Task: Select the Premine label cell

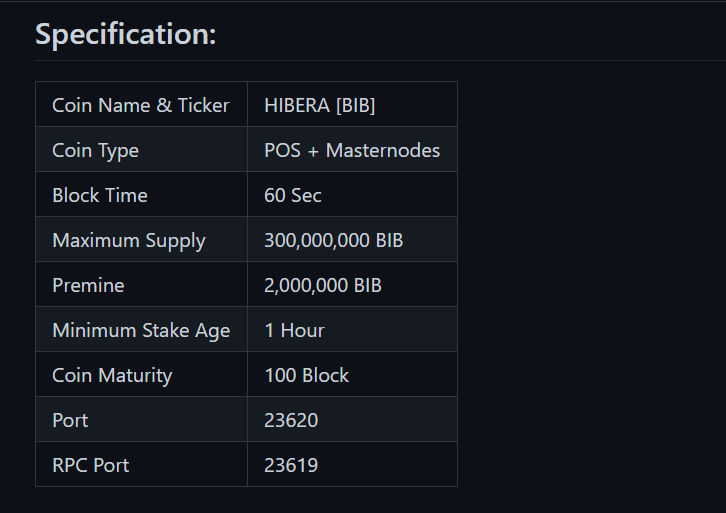Action: pos(142,284)
